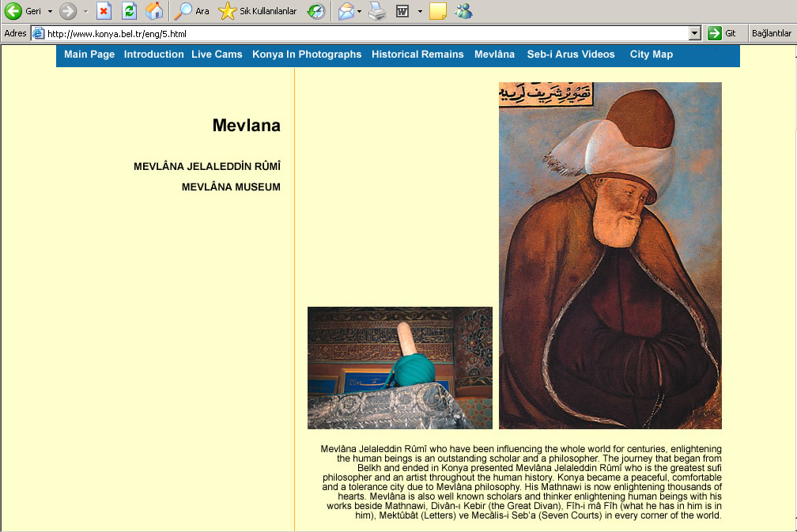Go to Home page icon
This screenshot has height=532, width=797.
(154, 10)
